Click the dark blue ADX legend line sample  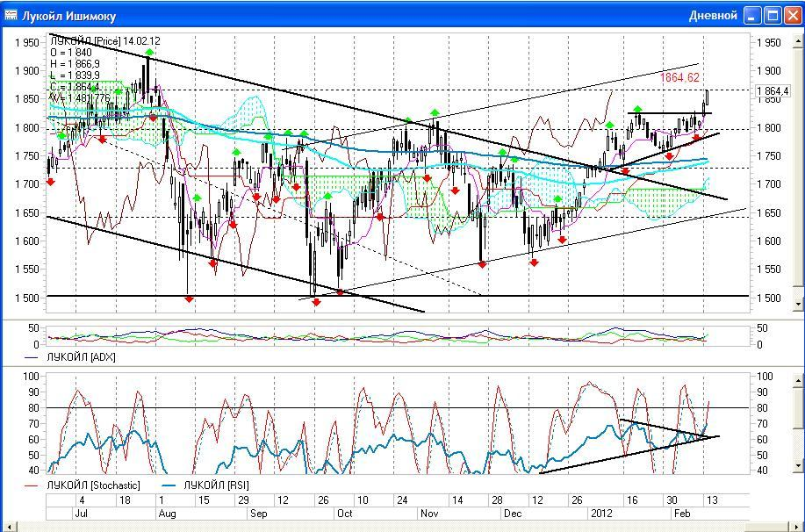32,357
